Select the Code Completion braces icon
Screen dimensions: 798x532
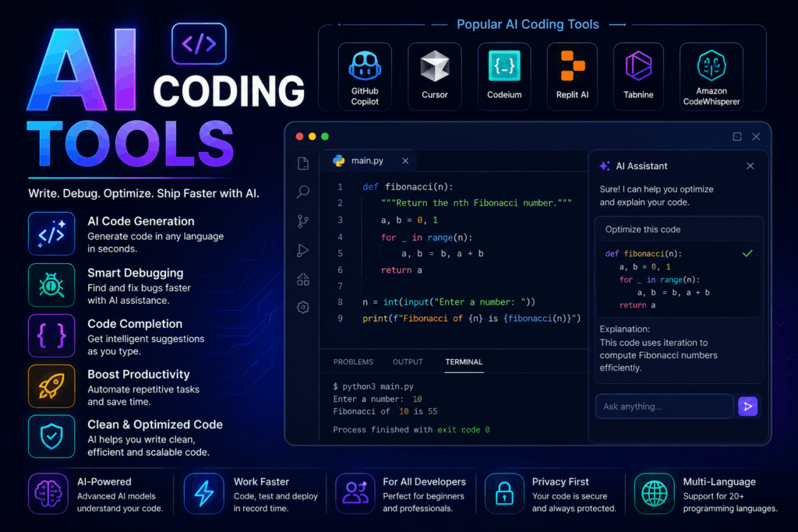click(51, 336)
